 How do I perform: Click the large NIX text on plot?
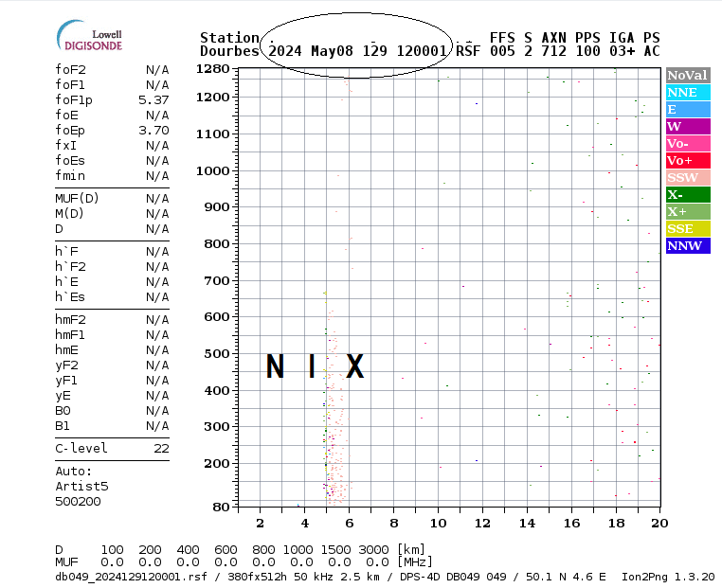click(x=315, y=366)
